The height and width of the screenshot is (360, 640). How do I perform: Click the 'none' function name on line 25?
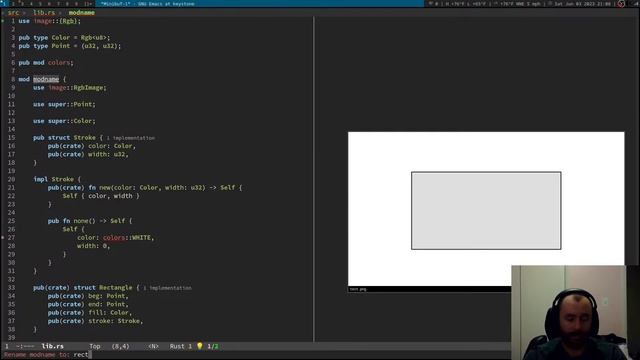81,221
